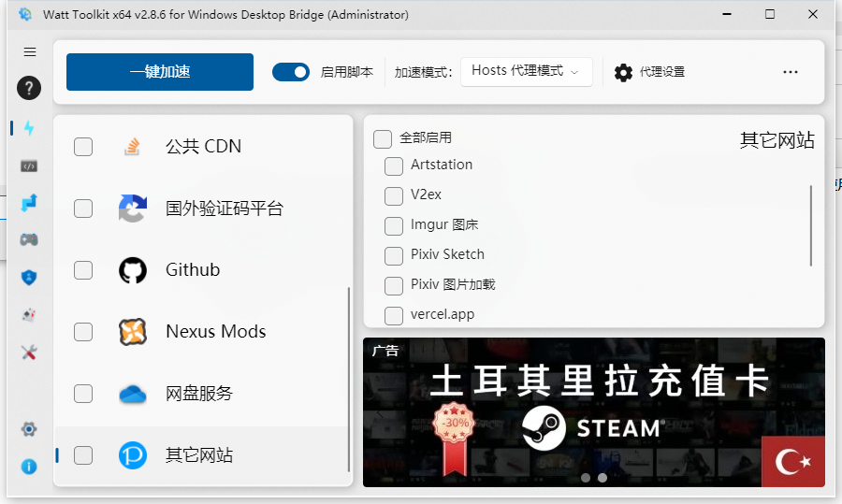Open the lightning bolt acceleration page
Screen dimensions: 842x504
click(29, 128)
